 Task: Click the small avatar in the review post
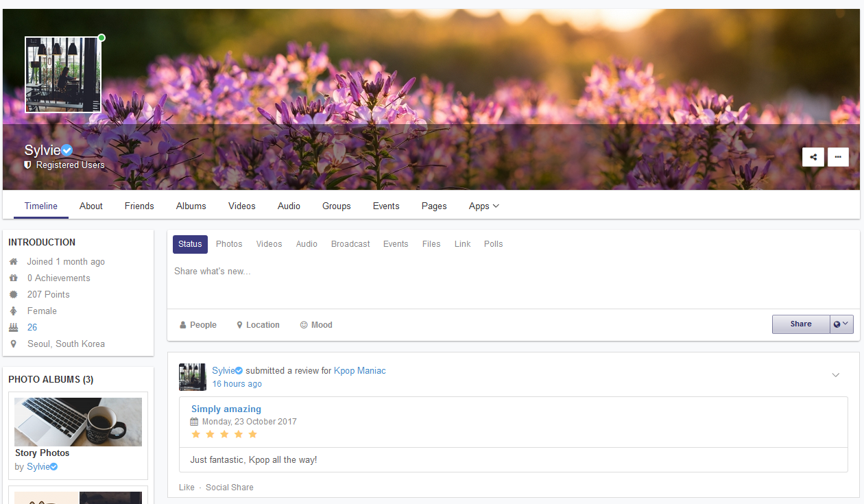click(x=193, y=377)
